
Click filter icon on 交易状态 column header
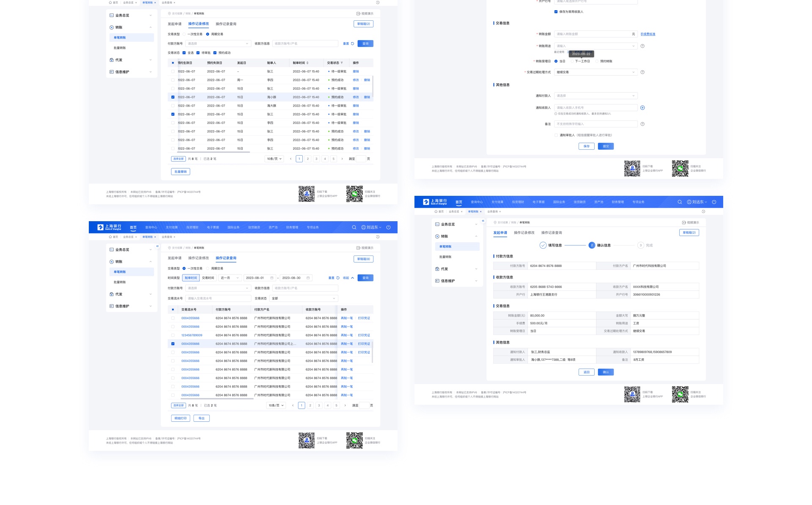click(342, 63)
